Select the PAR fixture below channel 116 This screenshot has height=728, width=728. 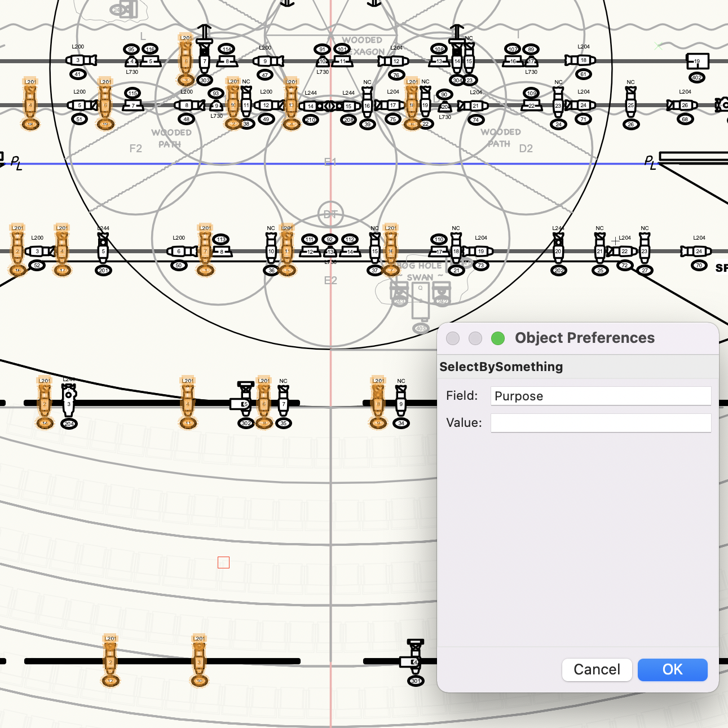151,60
